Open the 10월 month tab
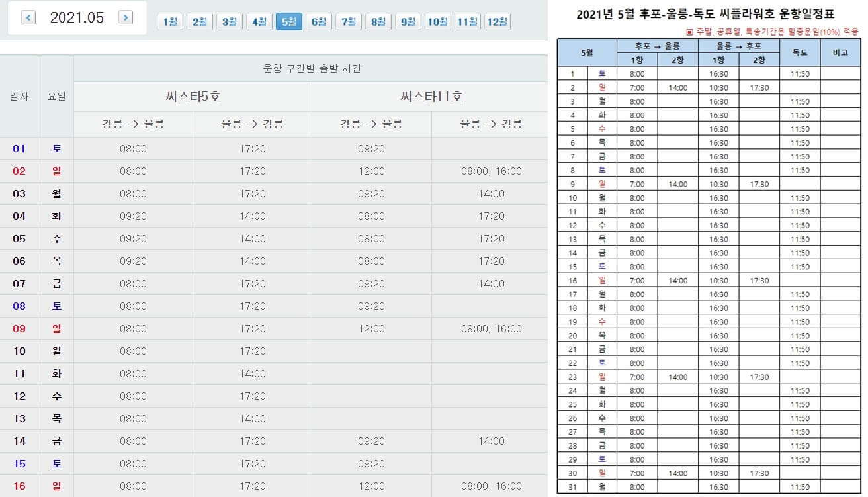 click(438, 22)
